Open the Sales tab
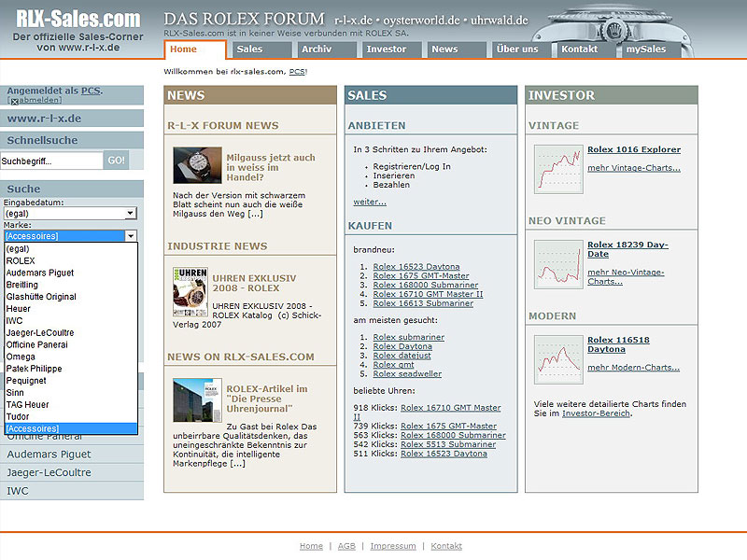Viewport: 747px width, 560px height. point(261,49)
